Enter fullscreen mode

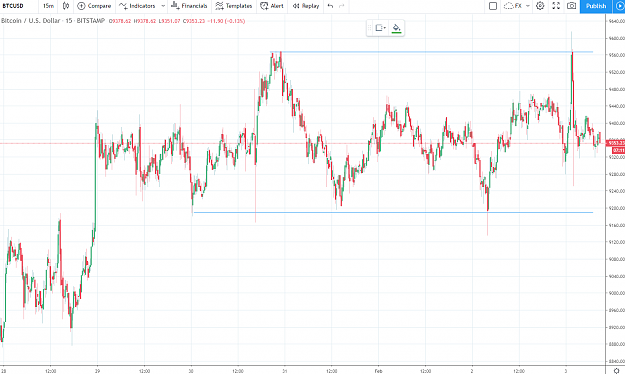[x=556, y=6]
